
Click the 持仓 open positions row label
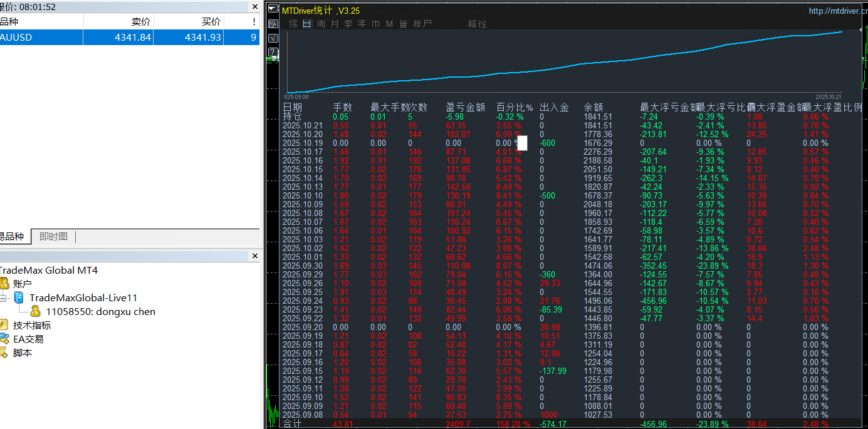tap(292, 116)
